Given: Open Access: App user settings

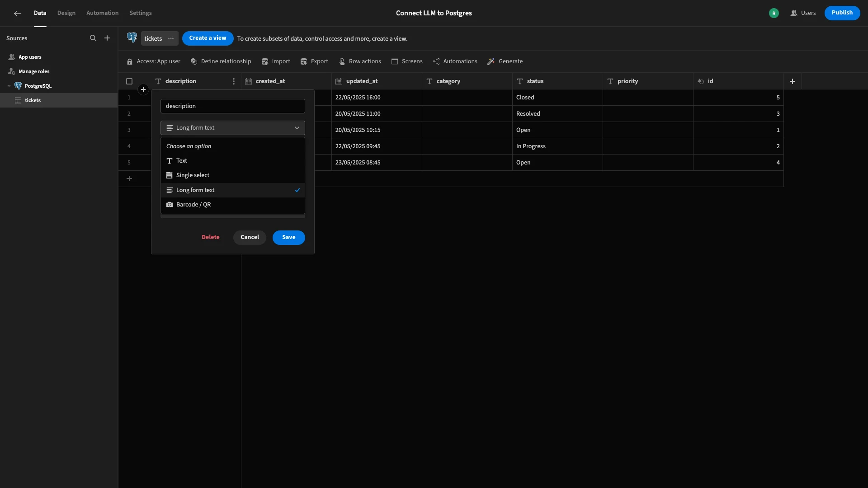Looking at the screenshot, I should pos(154,61).
